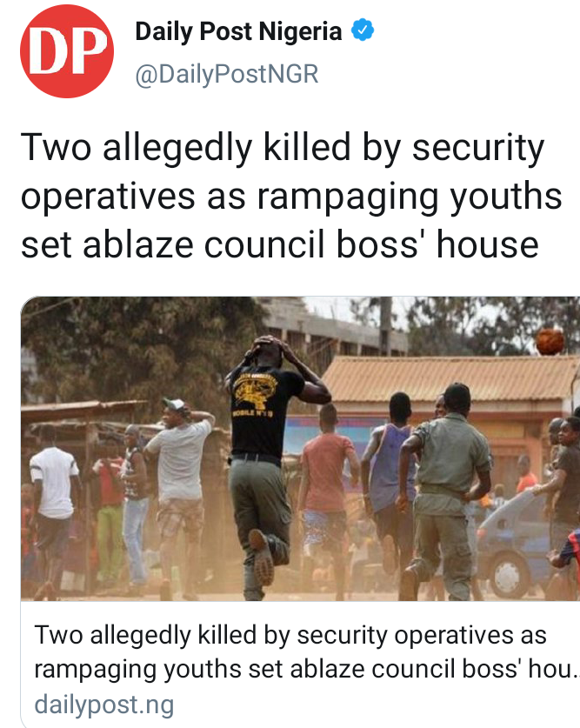The image size is (580, 728).
Task: Visit the dailypost.ng domain link
Action: (x=104, y=705)
